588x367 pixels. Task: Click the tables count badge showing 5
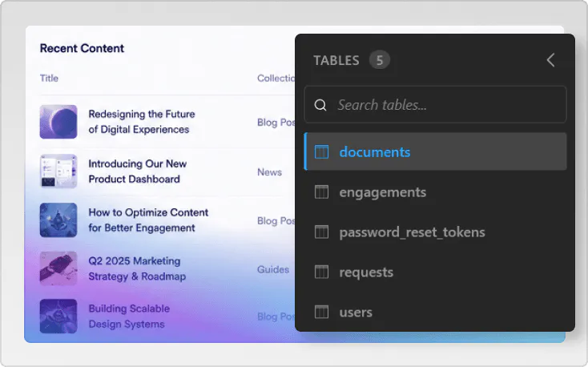(380, 60)
